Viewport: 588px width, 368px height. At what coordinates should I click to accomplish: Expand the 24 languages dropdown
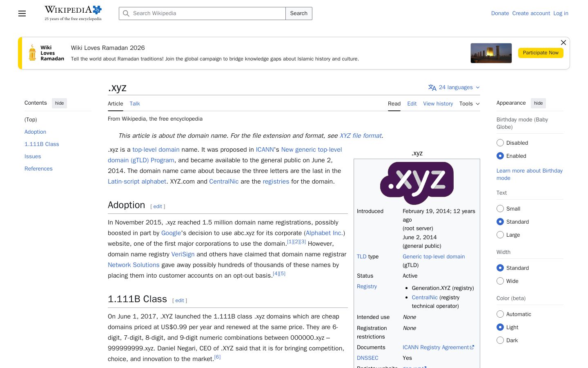tap(454, 88)
